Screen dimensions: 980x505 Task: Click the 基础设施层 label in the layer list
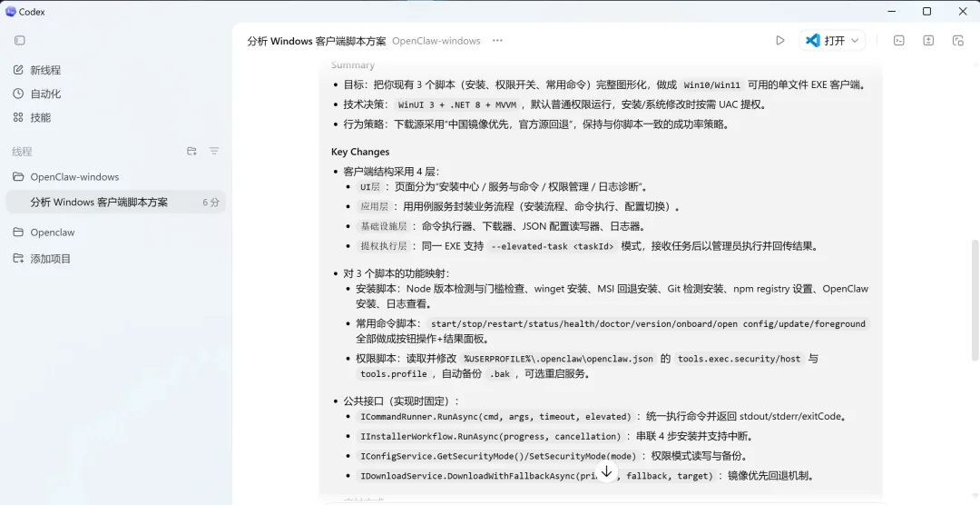tap(384, 226)
